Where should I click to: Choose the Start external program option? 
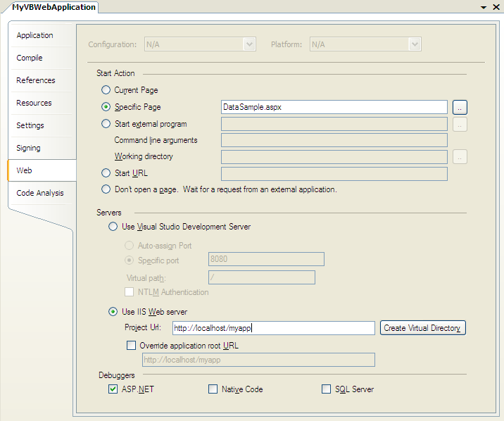(x=106, y=124)
